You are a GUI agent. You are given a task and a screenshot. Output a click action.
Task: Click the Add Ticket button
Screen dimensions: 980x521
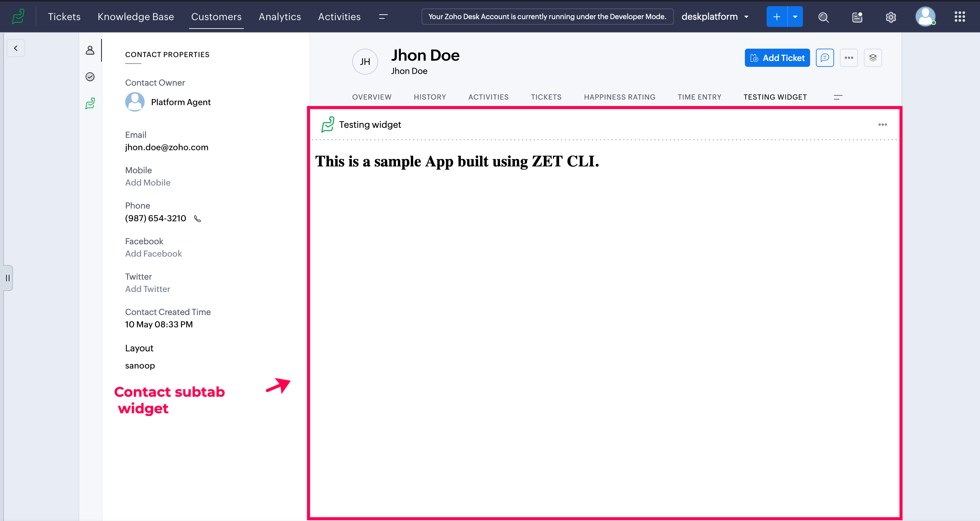777,58
